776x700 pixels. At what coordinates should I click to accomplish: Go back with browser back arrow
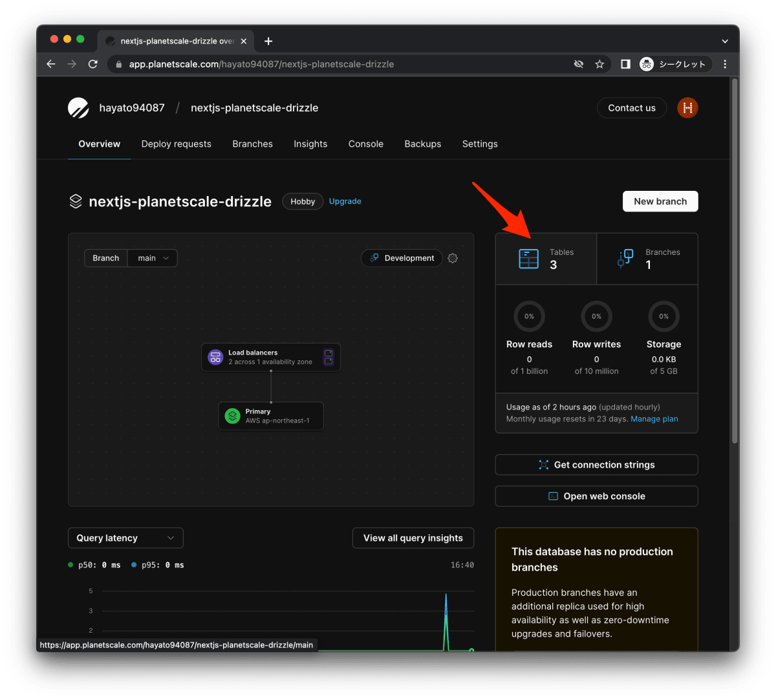51,64
